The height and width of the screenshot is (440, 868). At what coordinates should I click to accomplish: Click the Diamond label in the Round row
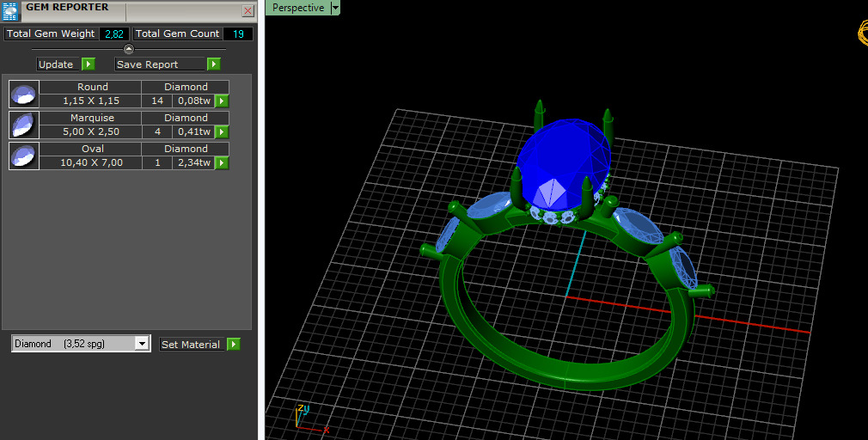186,87
